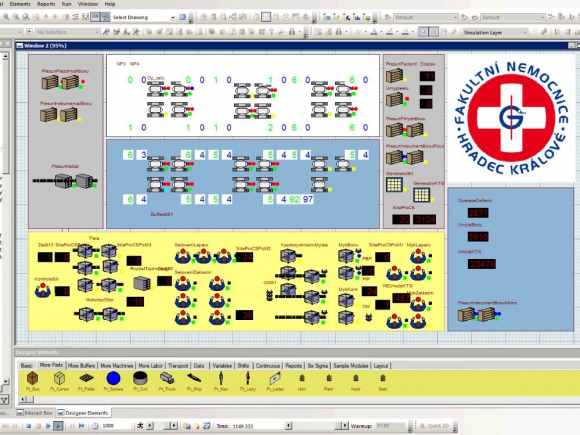
Task: Select the Pt_Lady part element
Action: tap(248, 378)
